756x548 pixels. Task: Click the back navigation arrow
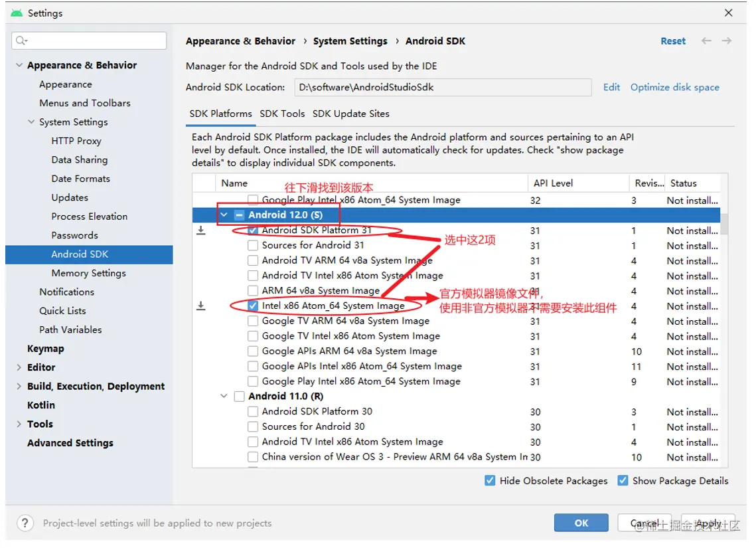[x=706, y=41]
